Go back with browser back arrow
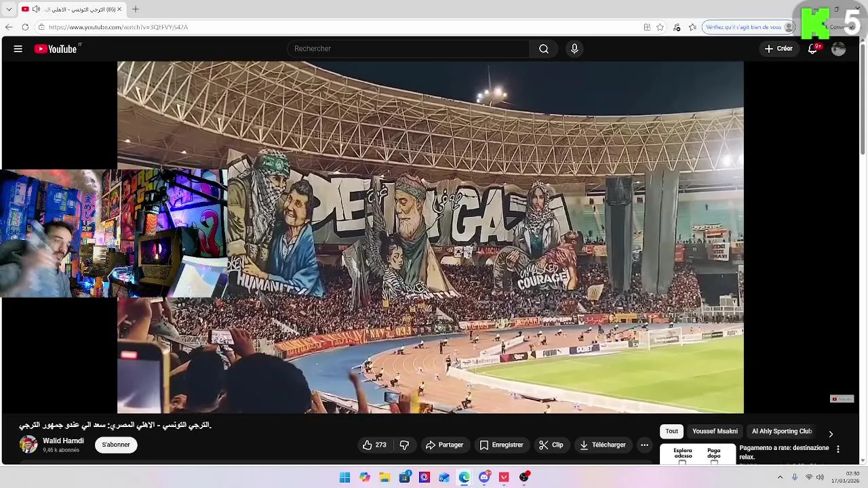The image size is (868, 488). click(9, 27)
